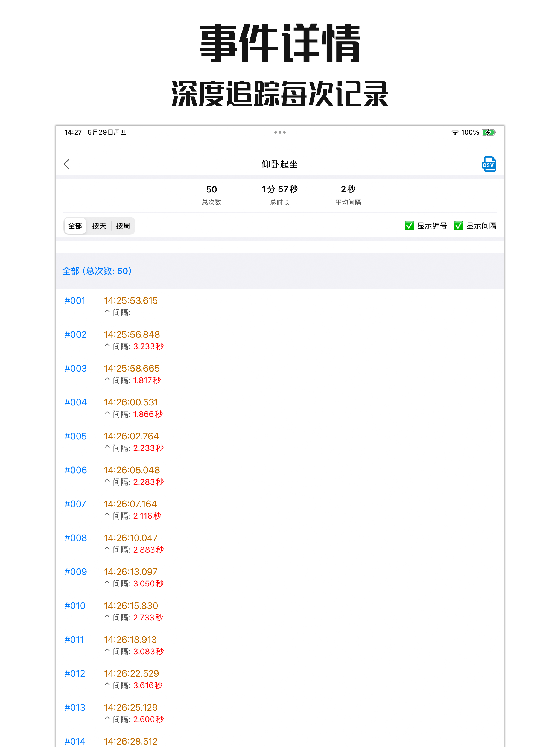Tap the interval 1.817秒
The width and height of the screenshot is (560, 747).
point(147,380)
